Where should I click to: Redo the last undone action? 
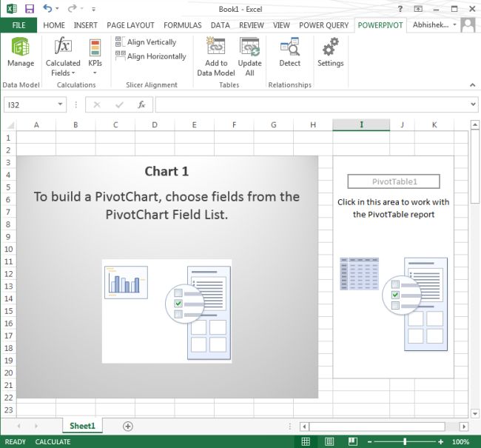pyautogui.click(x=72, y=9)
